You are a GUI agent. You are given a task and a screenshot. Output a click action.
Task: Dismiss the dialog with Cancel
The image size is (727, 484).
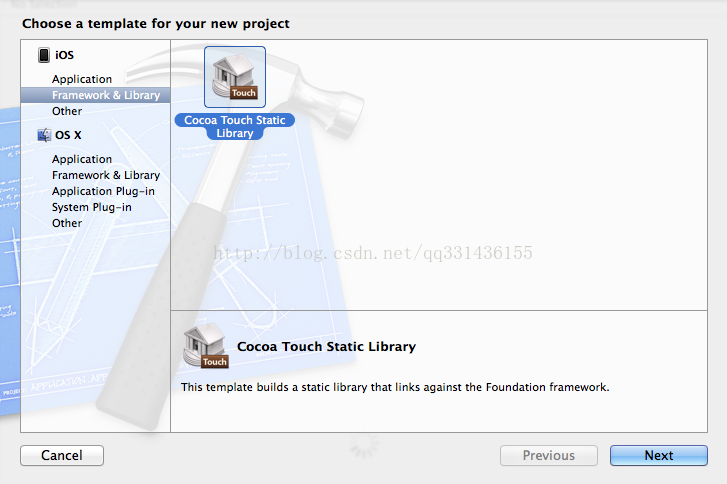coord(62,455)
